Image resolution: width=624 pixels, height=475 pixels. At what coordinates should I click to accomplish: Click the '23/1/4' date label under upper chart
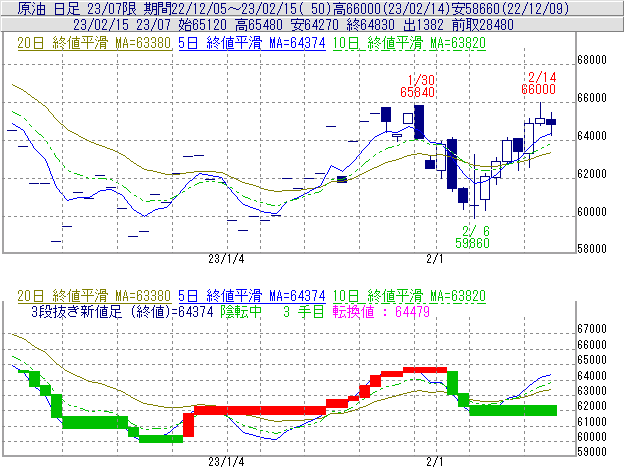pos(226,259)
